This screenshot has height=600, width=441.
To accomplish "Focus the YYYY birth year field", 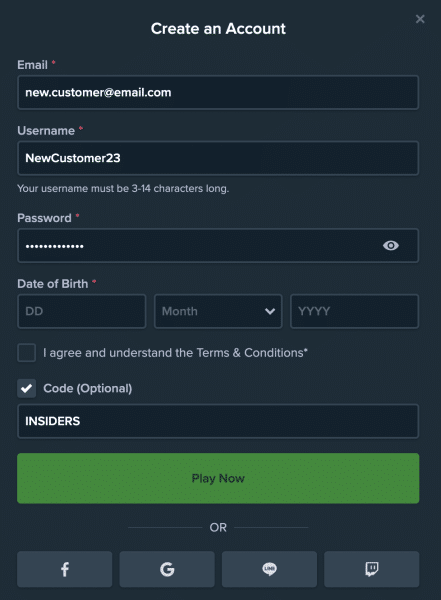I will pyautogui.click(x=354, y=311).
